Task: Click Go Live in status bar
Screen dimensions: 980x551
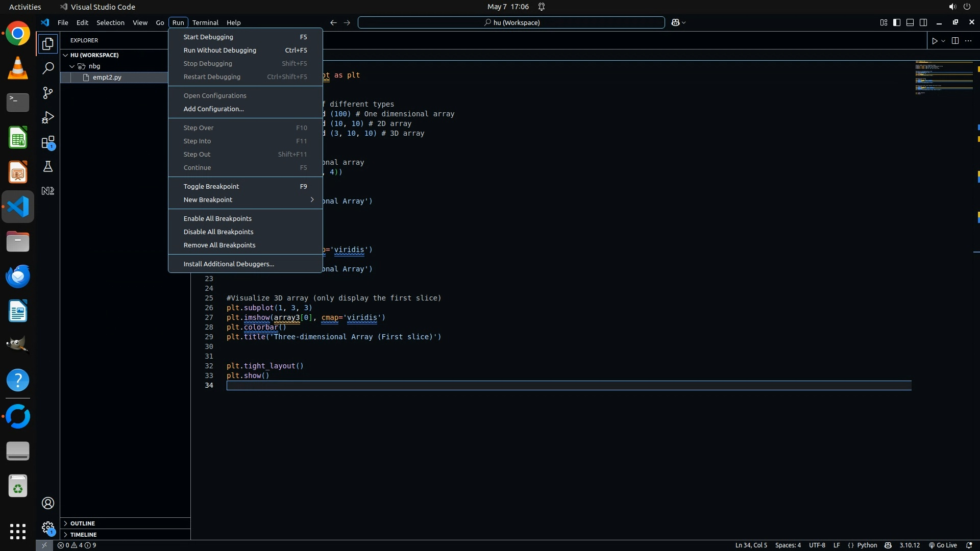Action: 943,545
